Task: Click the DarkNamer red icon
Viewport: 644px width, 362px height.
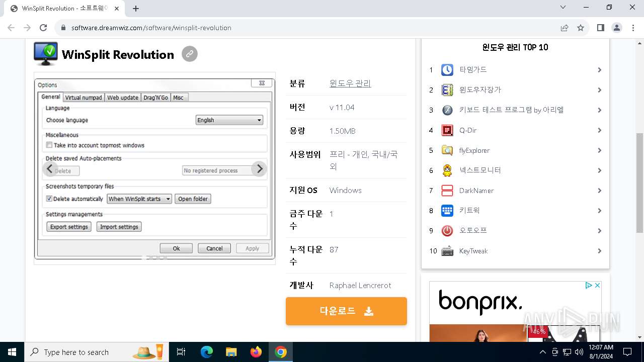Action: tap(447, 191)
